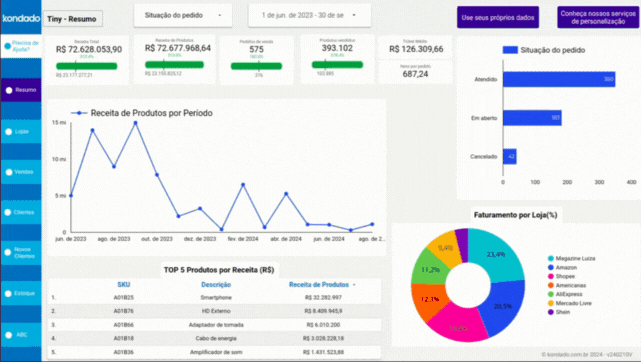Click Conheça nossos serviços de personalização button
The width and height of the screenshot is (641, 362).
[x=598, y=18]
